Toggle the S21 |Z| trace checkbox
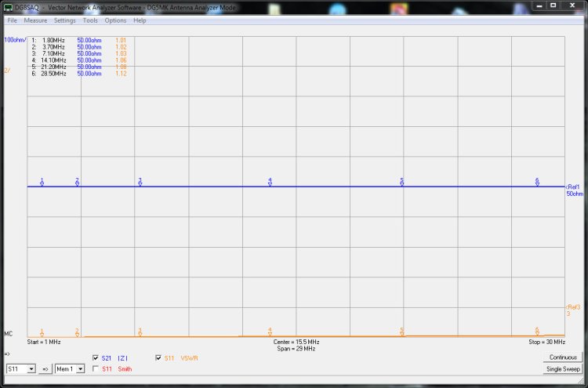 click(x=96, y=358)
